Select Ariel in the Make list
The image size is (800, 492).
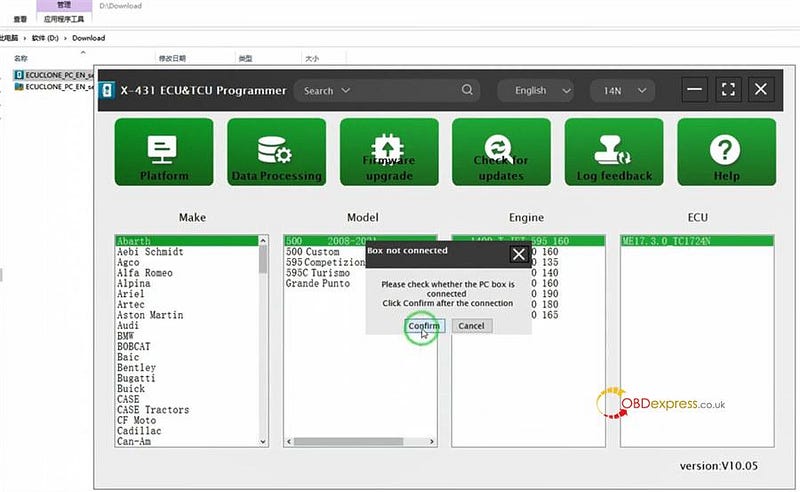(x=187, y=294)
